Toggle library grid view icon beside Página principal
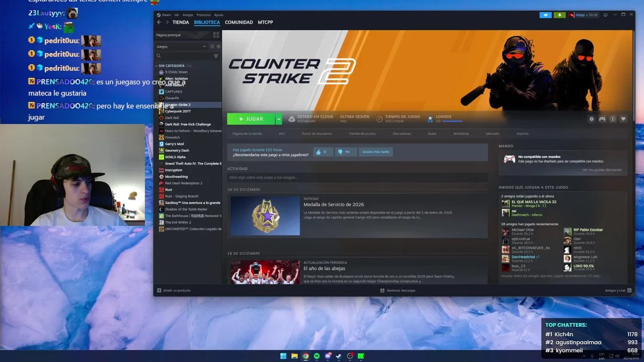644x362 pixels. tap(216, 35)
